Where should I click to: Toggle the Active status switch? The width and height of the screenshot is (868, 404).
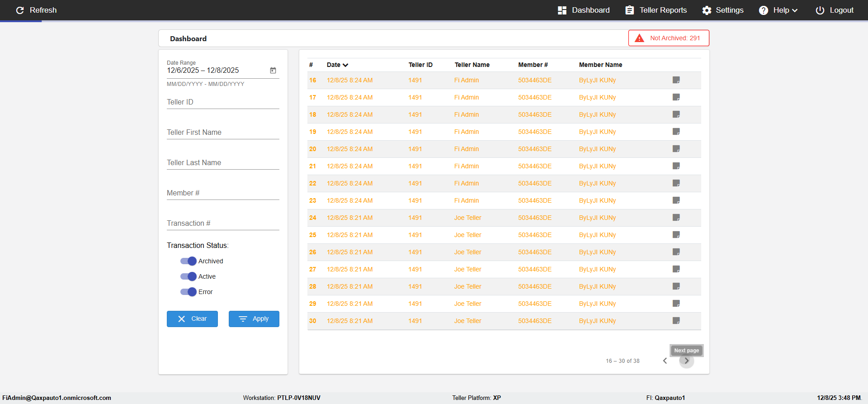click(188, 276)
